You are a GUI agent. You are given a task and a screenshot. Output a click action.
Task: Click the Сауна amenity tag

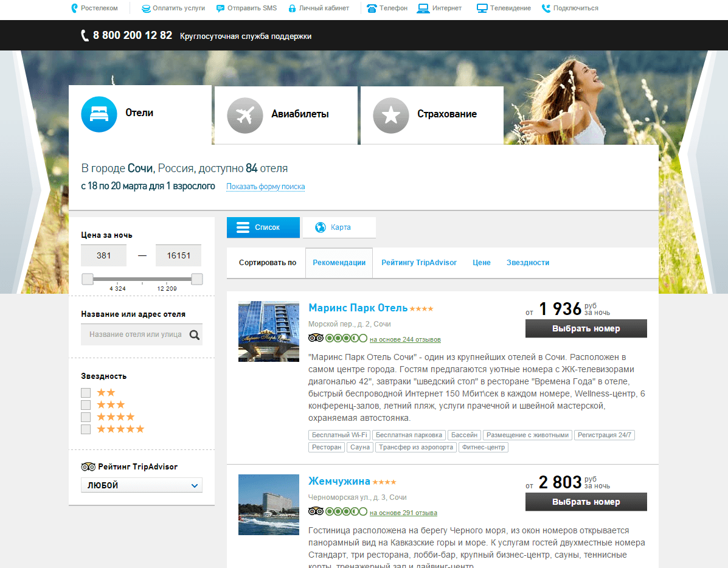(360, 447)
